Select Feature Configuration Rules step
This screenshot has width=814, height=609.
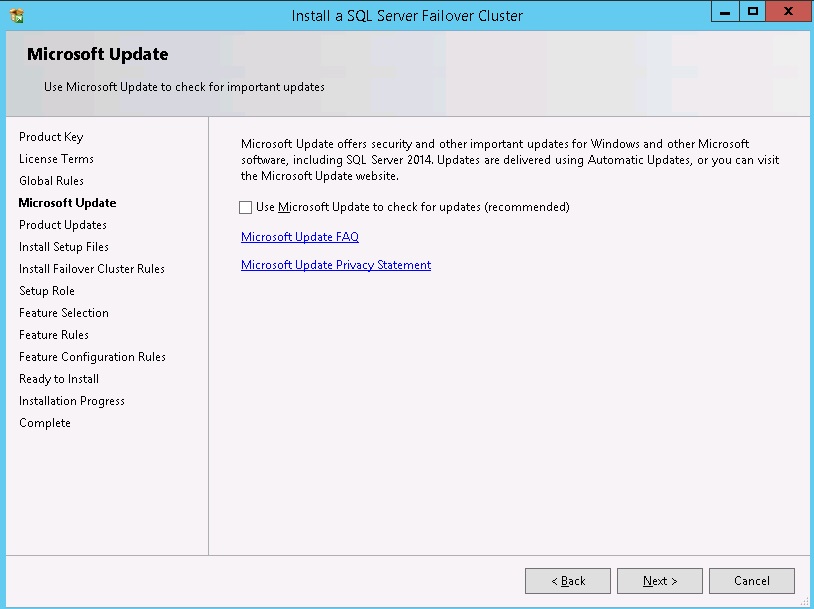tap(92, 357)
